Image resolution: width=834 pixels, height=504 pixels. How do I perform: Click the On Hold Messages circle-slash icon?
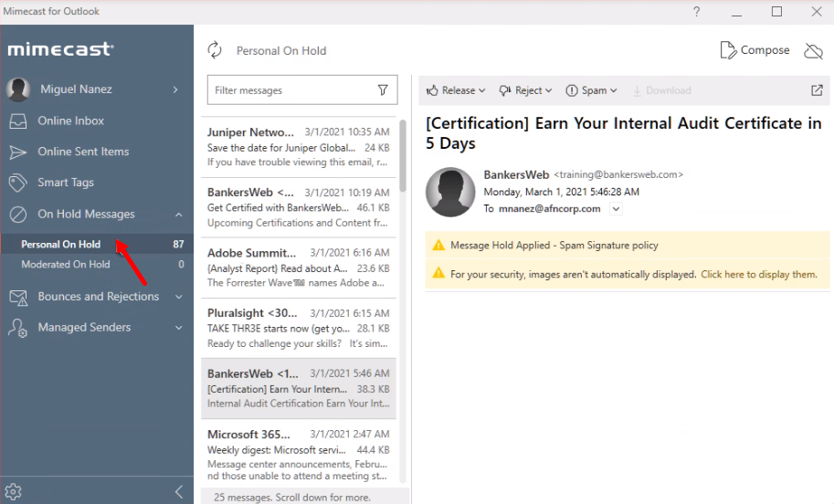coord(17,215)
